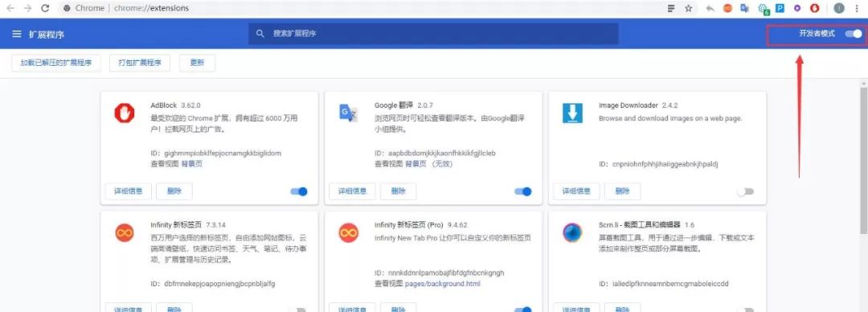Click the AdBlock red hand logo on card
This screenshot has height=312, width=868.
[x=125, y=113]
